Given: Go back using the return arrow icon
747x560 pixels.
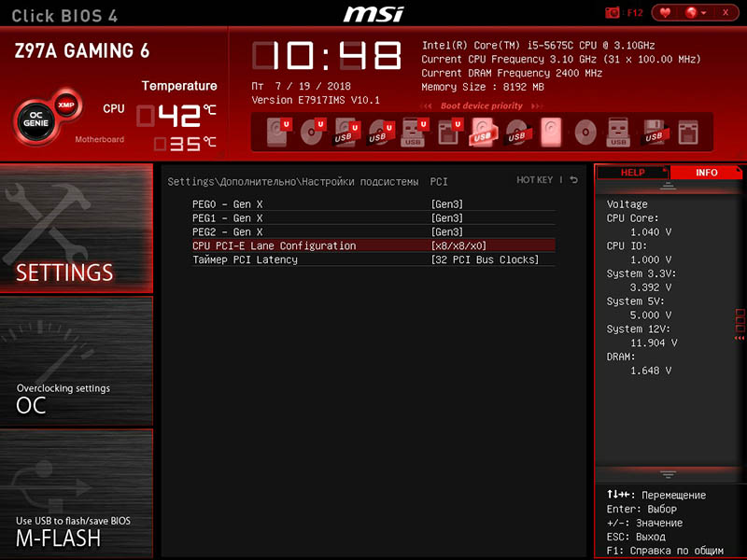Looking at the screenshot, I should click(x=574, y=180).
